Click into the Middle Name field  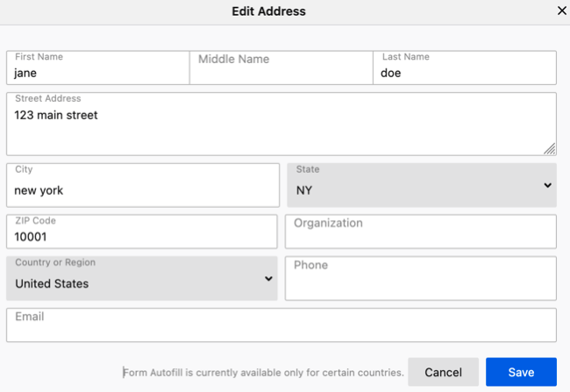click(281, 68)
